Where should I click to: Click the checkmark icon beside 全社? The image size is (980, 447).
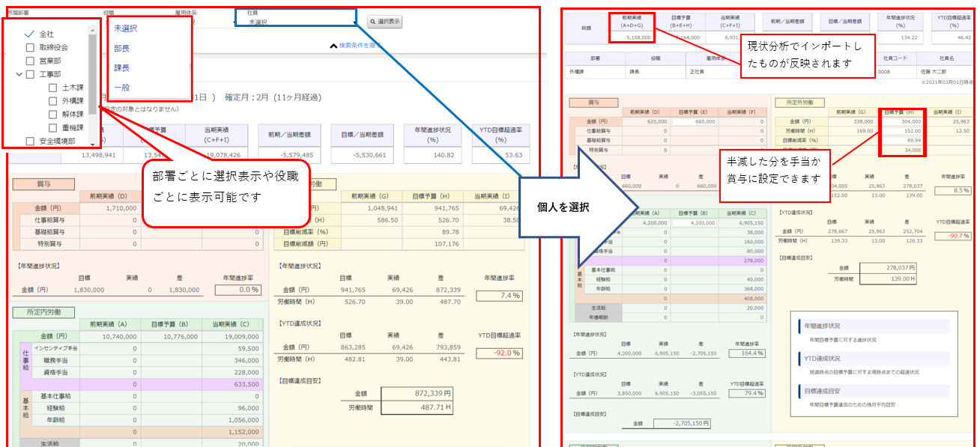coord(30,34)
